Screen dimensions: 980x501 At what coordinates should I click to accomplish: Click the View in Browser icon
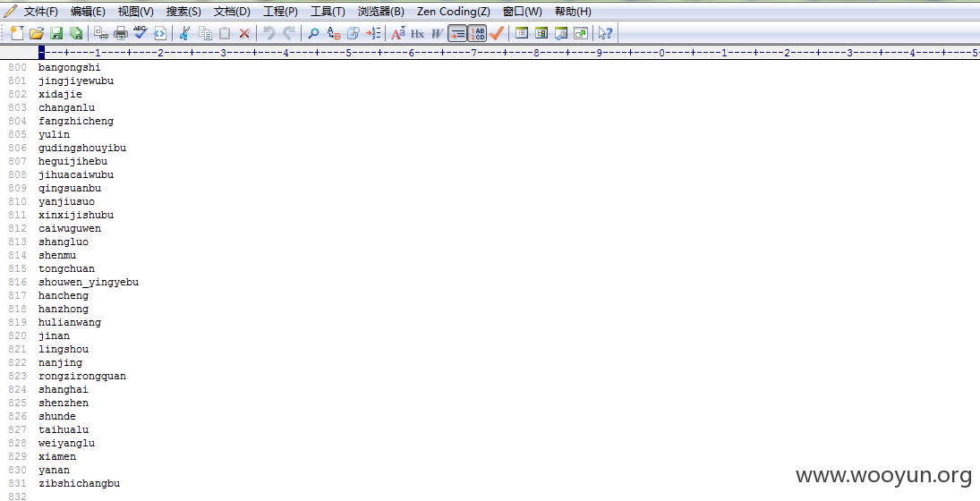click(160, 33)
